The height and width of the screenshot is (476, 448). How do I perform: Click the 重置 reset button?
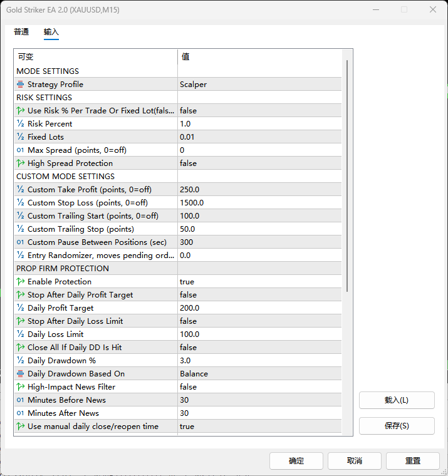(413, 461)
